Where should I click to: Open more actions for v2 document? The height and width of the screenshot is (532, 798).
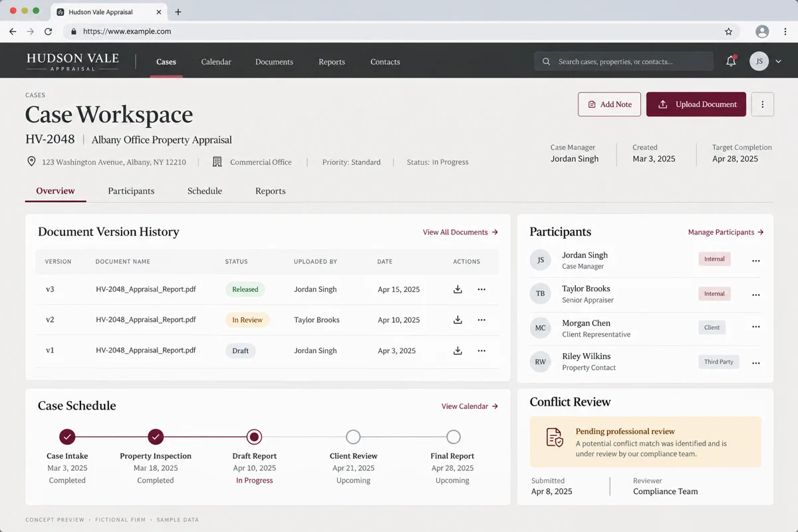(x=481, y=320)
